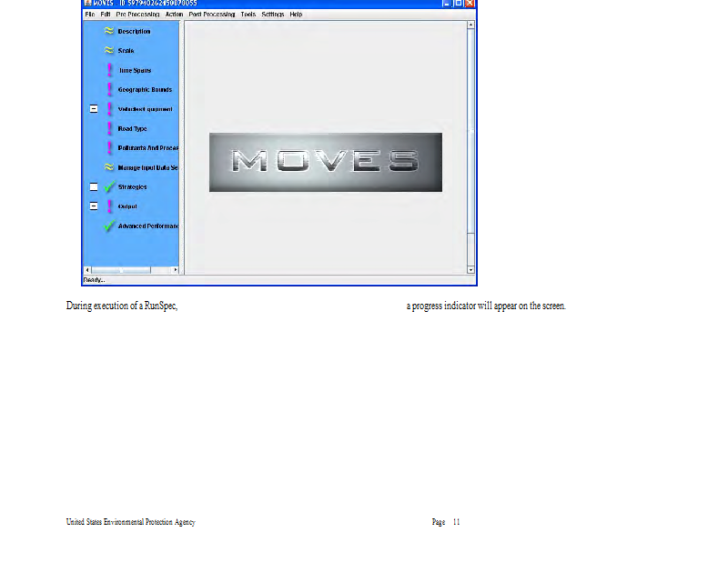This screenshot has width=728, height=562.
Task: Click the Time Spans exclamation icon
Action: point(110,70)
